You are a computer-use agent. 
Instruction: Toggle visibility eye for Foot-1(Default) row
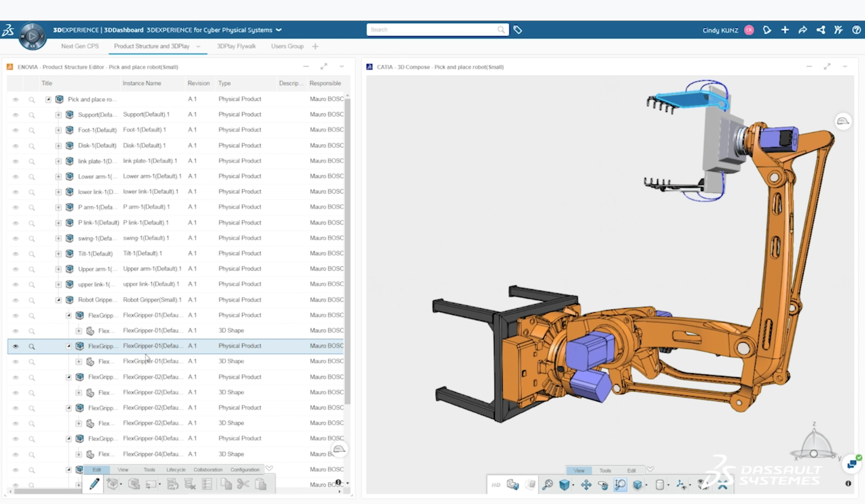[15, 130]
